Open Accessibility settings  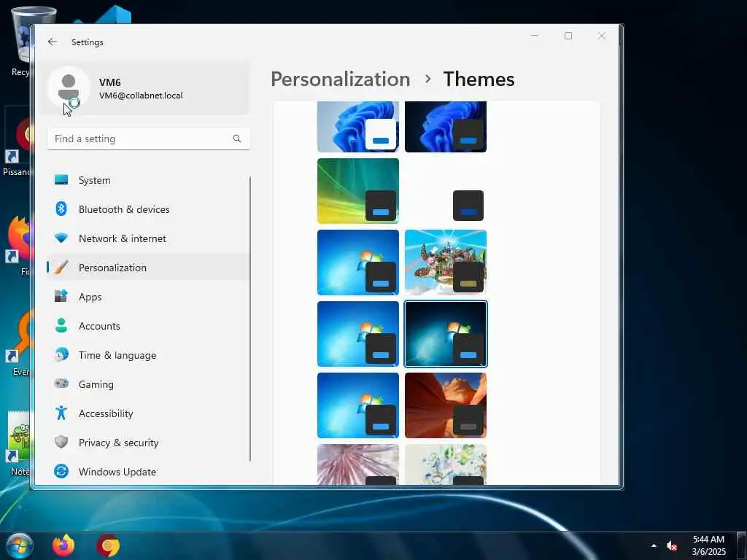click(x=149, y=413)
